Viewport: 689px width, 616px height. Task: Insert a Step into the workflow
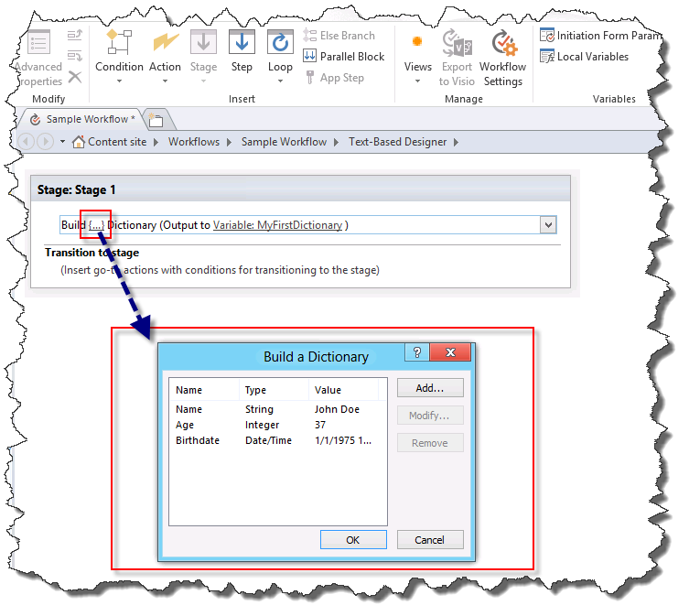(x=242, y=51)
